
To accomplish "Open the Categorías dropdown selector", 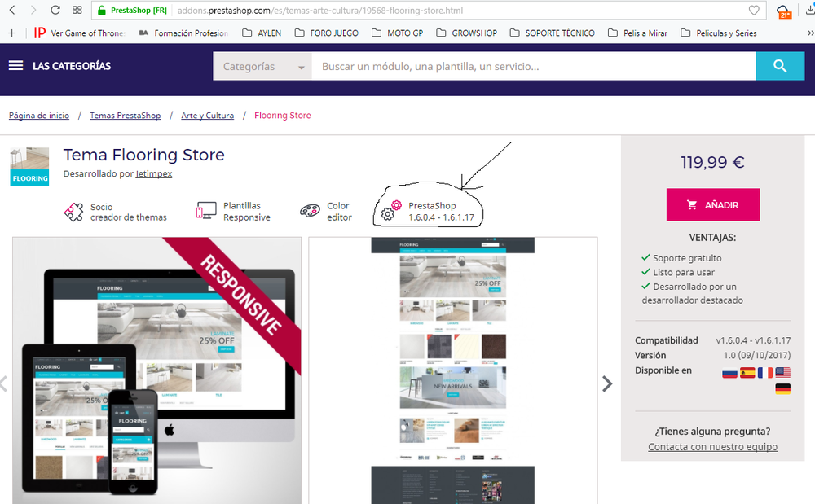I will coord(262,66).
